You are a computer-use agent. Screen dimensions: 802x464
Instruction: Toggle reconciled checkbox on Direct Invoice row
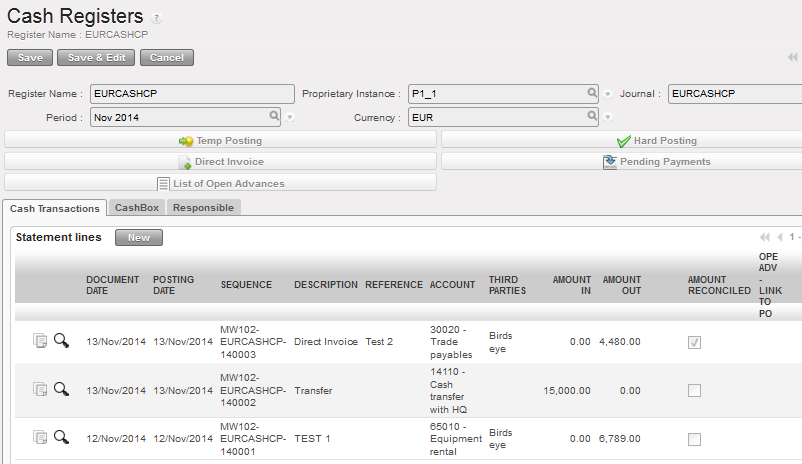(x=694, y=342)
